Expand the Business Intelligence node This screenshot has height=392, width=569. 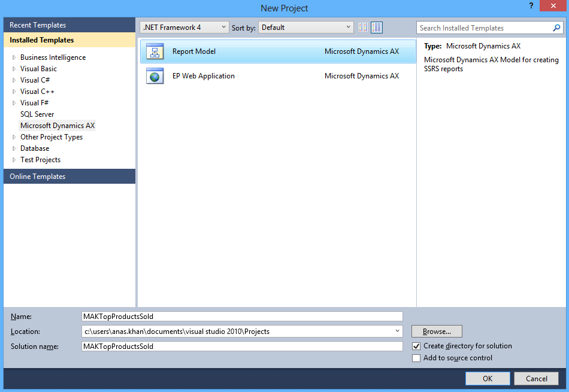(14, 57)
